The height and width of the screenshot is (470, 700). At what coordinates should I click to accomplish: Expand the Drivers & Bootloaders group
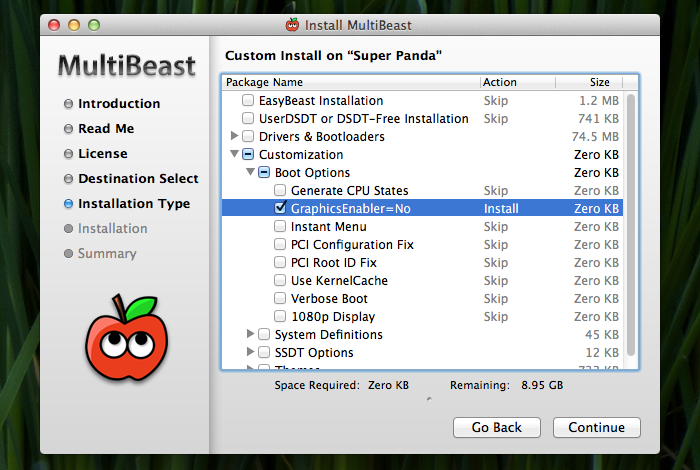234,135
